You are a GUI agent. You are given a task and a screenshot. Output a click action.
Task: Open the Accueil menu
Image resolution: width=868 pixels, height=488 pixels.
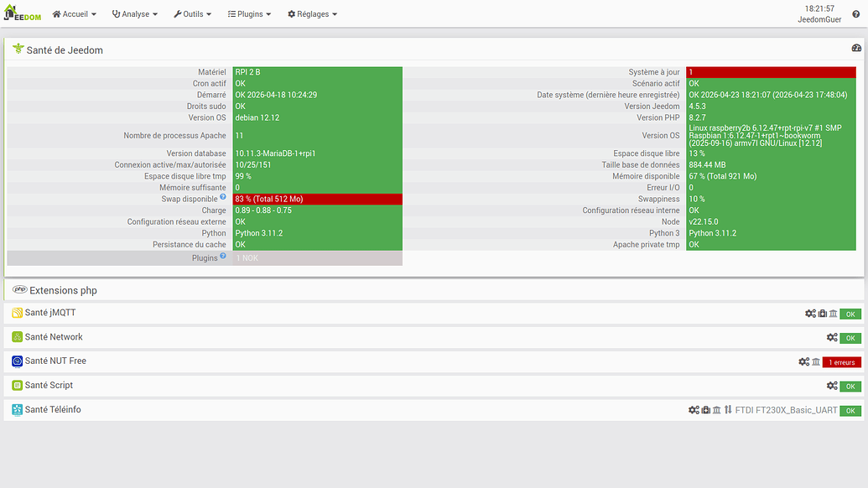click(74, 13)
